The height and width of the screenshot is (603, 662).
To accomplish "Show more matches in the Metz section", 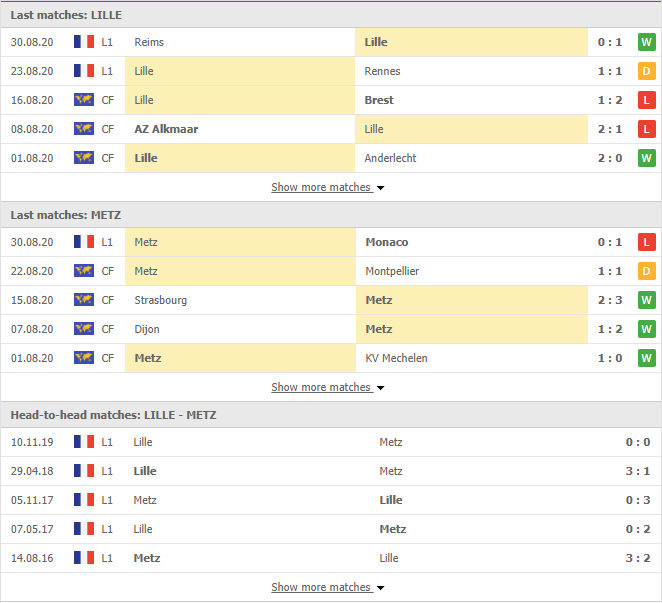I will point(327,387).
